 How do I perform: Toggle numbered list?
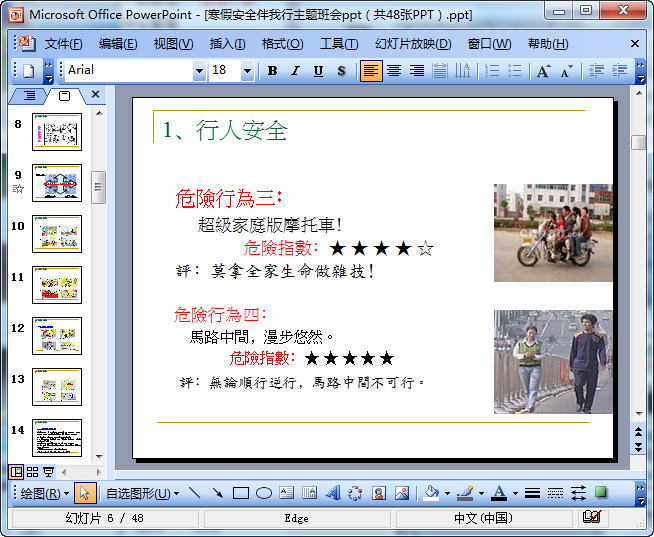click(492, 71)
